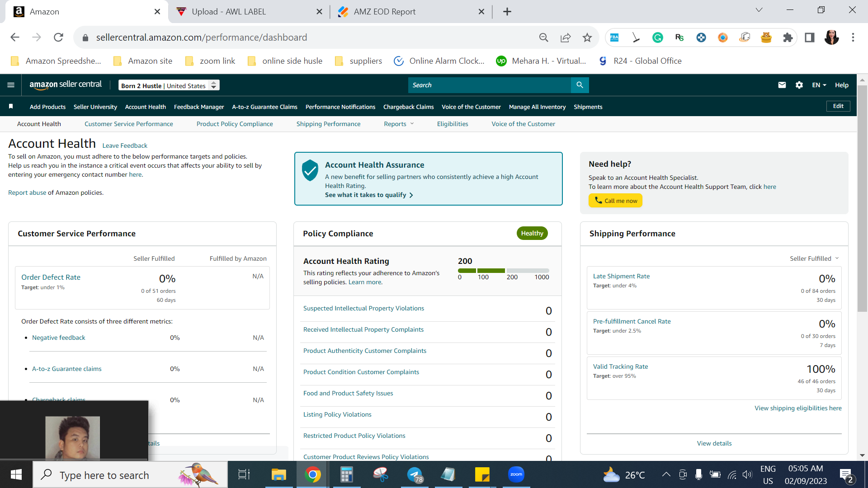Click the bookmark flag icon in navigation bar

(11, 107)
